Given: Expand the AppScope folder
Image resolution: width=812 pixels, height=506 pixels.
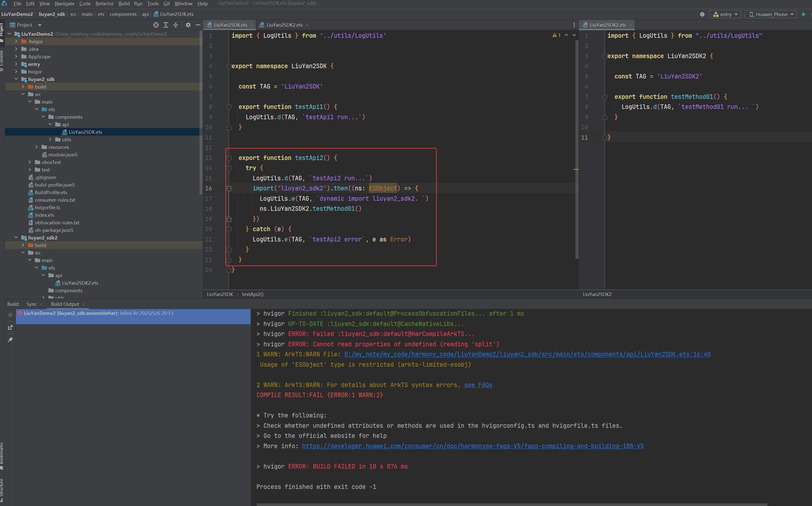Looking at the screenshot, I should pos(16,57).
